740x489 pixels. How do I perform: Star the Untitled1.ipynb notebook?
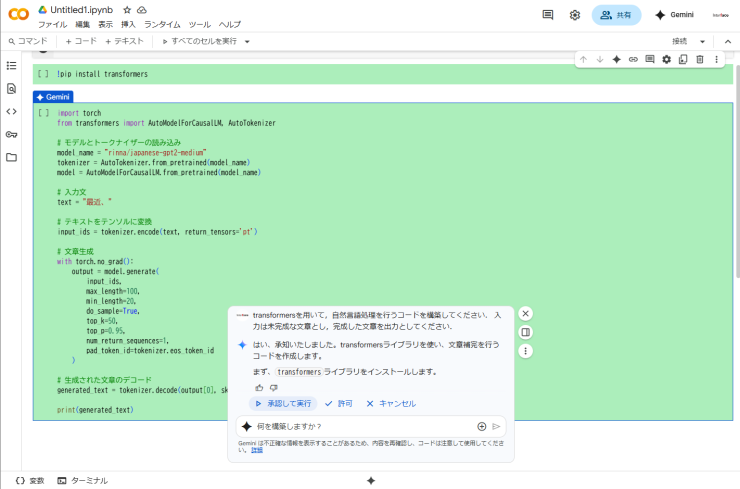[127, 10]
